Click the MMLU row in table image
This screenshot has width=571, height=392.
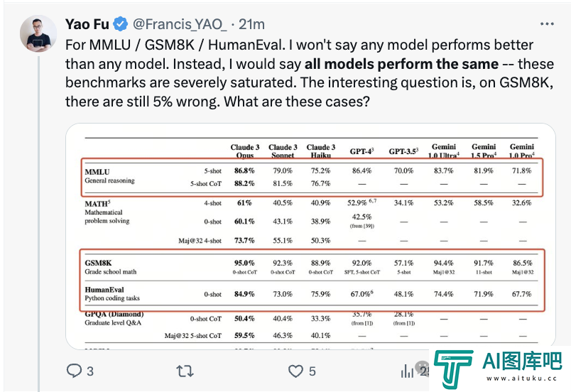[312, 178]
